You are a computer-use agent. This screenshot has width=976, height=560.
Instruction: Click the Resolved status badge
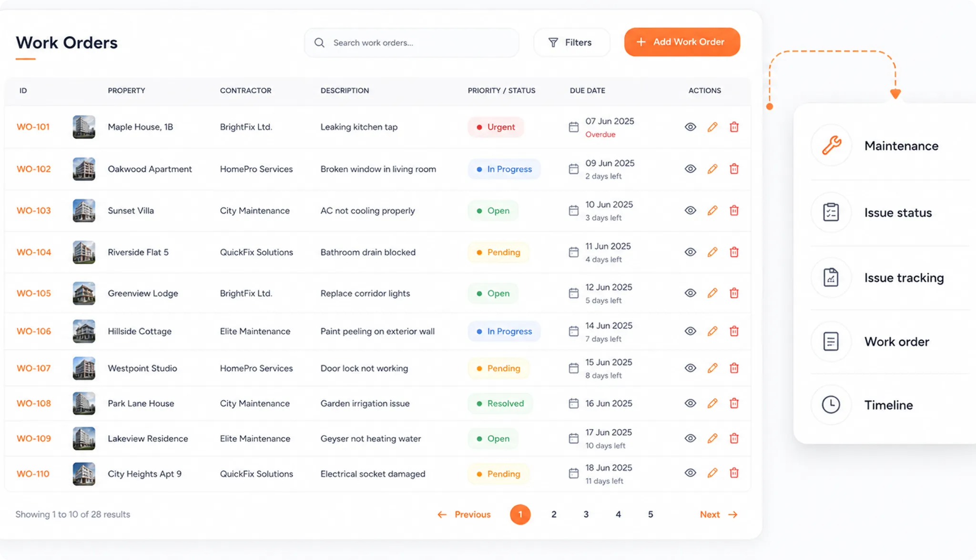click(x=500, y=403)
